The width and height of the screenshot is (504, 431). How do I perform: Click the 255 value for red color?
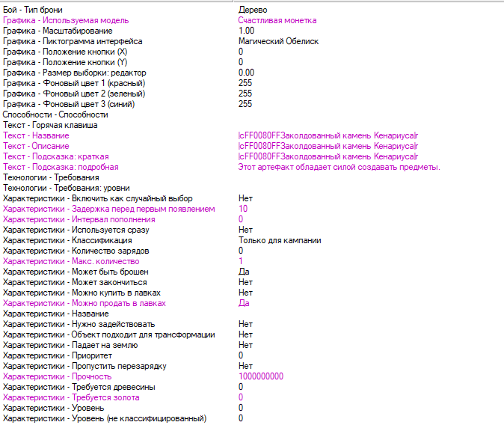point(245,83)
